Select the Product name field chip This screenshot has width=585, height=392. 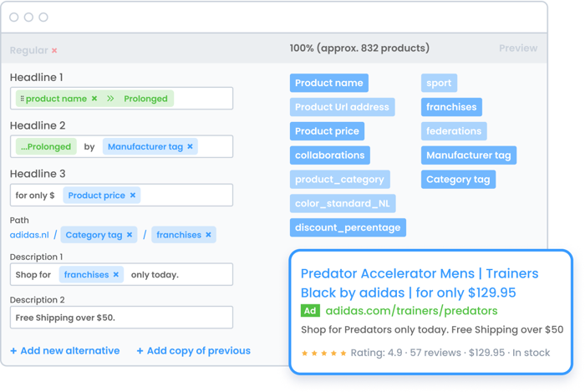[328, 83]
